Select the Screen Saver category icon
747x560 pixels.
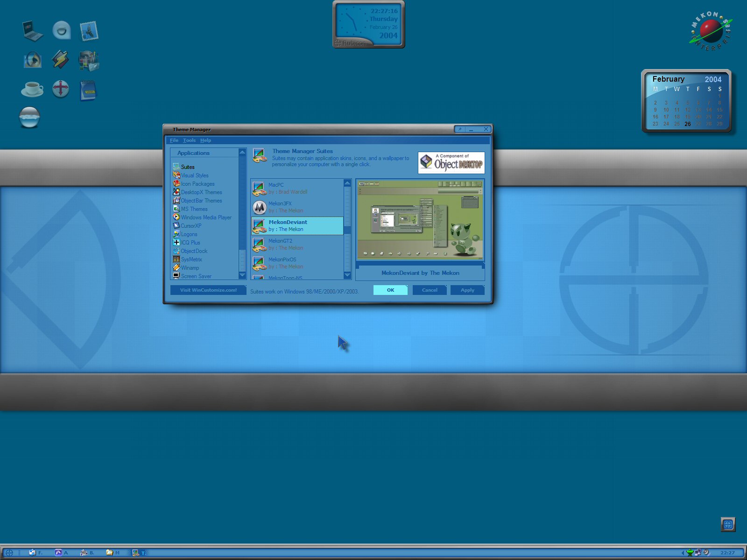(176, 276)
